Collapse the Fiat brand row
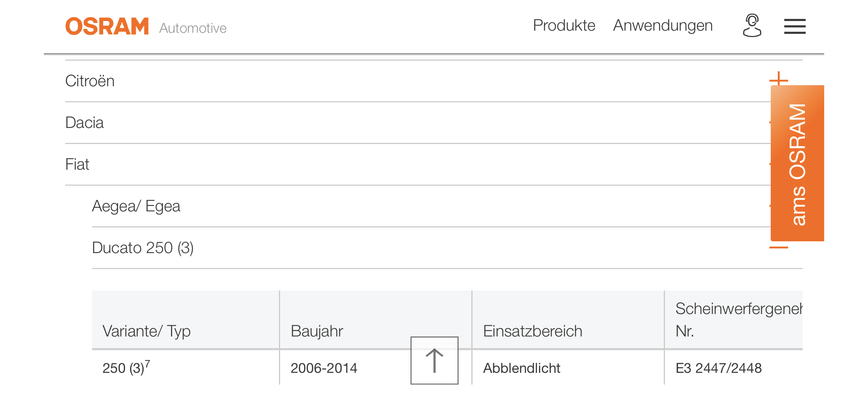Screen dimensions: 868x401 coord(418,164)
